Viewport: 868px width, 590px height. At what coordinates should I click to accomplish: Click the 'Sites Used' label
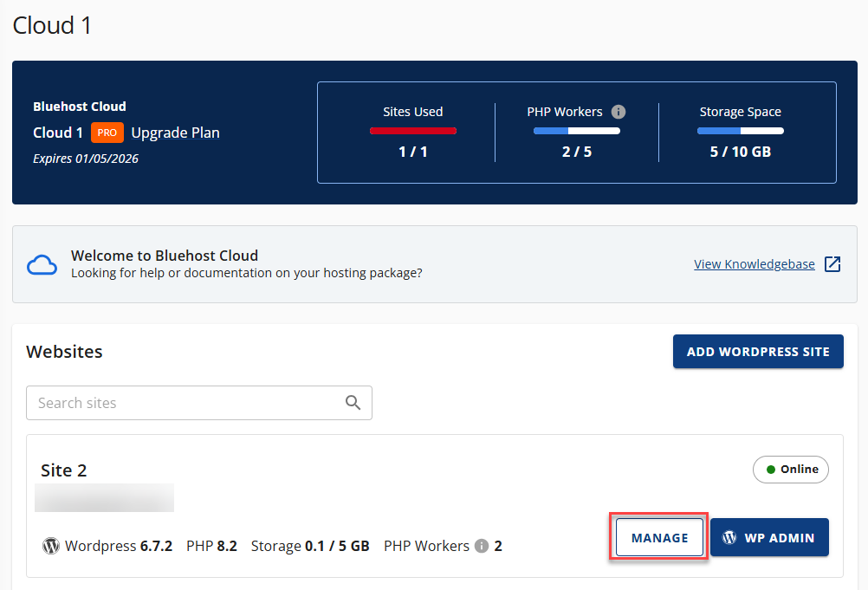coord(413,112)
